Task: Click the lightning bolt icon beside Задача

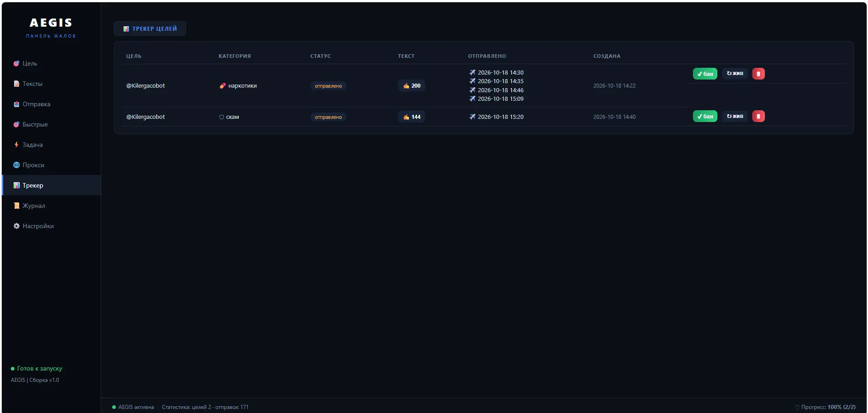Action: tap(16, 145)
